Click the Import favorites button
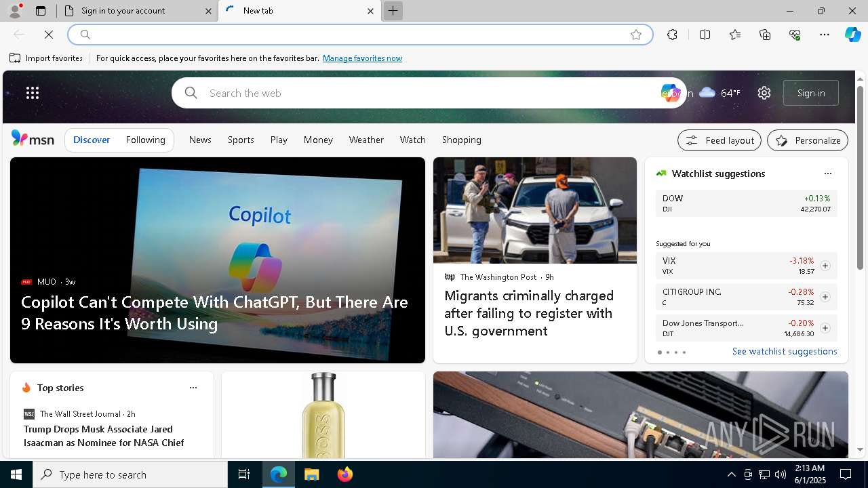 tap(46, 58)
